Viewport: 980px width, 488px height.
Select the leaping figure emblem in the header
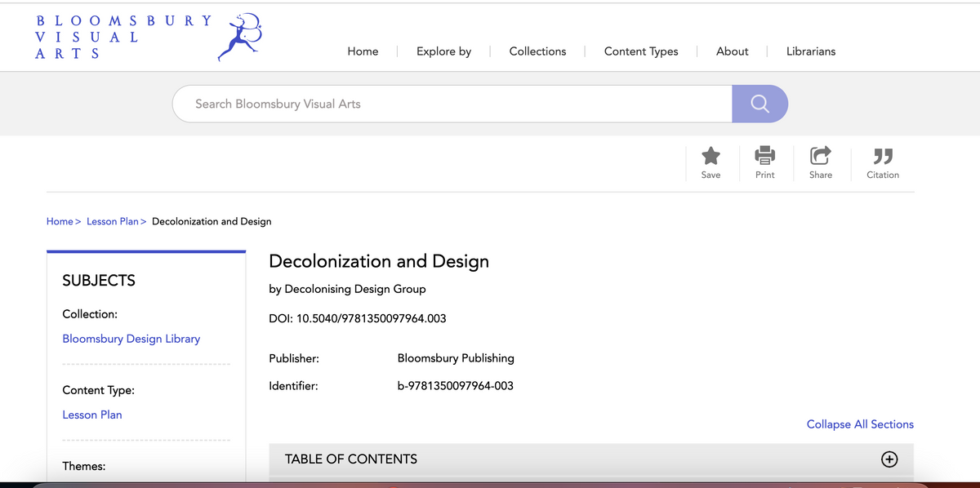[x=238, y=36]
